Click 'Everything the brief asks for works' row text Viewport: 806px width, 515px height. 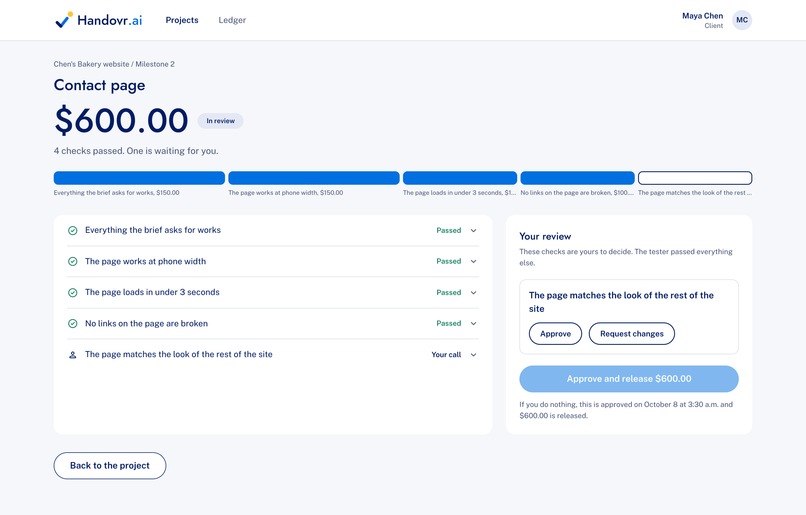coord(153,230)
